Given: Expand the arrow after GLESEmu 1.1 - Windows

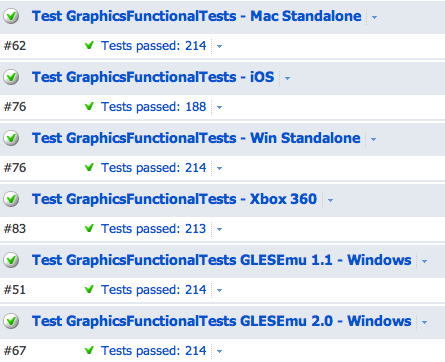Looking at the screenshot, I should click(424, 261).
